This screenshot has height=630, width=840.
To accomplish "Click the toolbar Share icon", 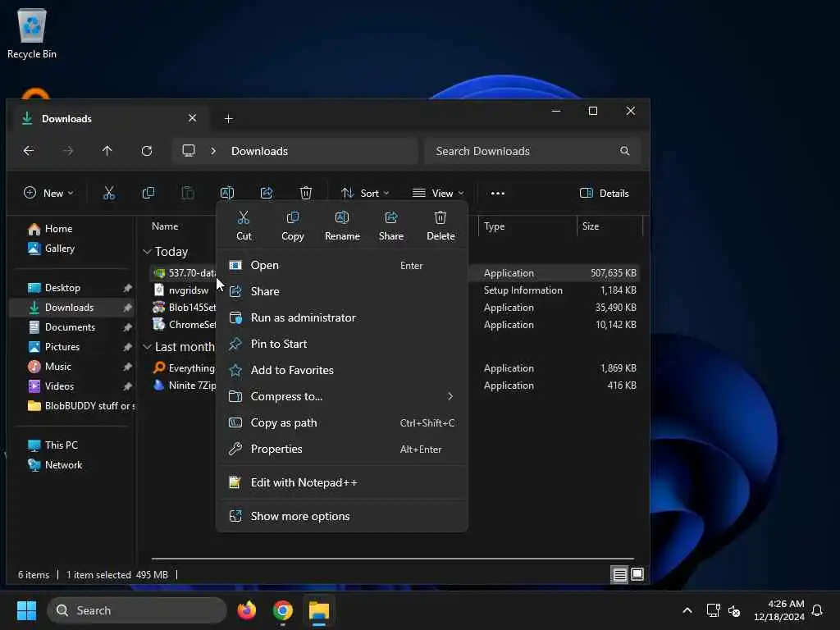I will tap(267, 193).
